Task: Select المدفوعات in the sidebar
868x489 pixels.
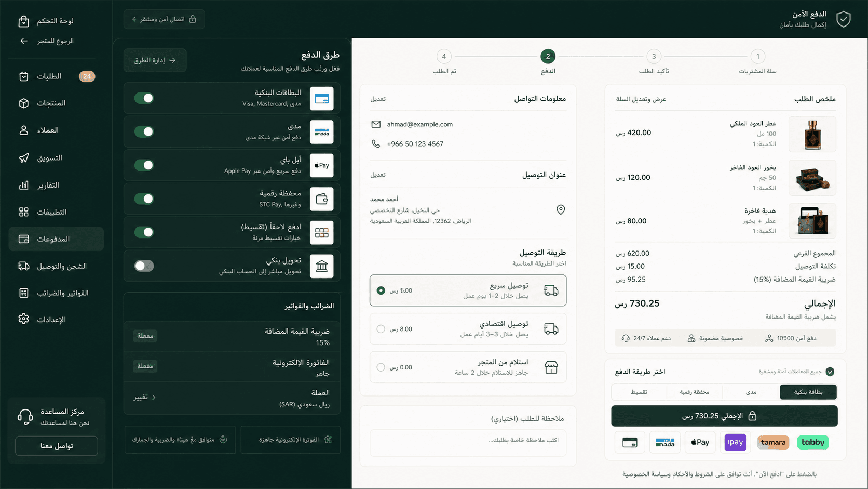Action: 56,239
